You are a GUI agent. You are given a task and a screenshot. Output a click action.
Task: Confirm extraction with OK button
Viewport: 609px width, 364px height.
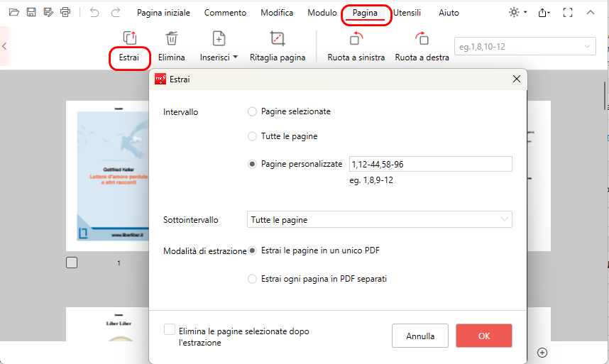(x=484, y=336)
